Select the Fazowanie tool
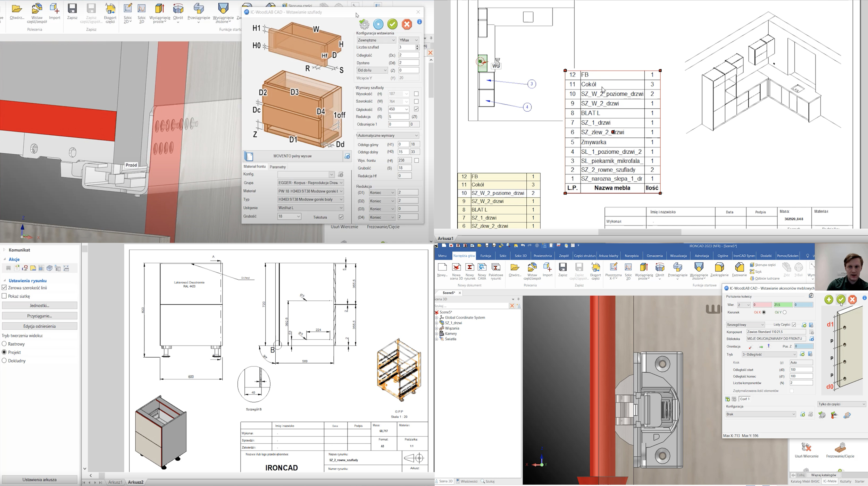Viewport: 868px width, 486px height. pyautogui.click(x=739, y=270)
